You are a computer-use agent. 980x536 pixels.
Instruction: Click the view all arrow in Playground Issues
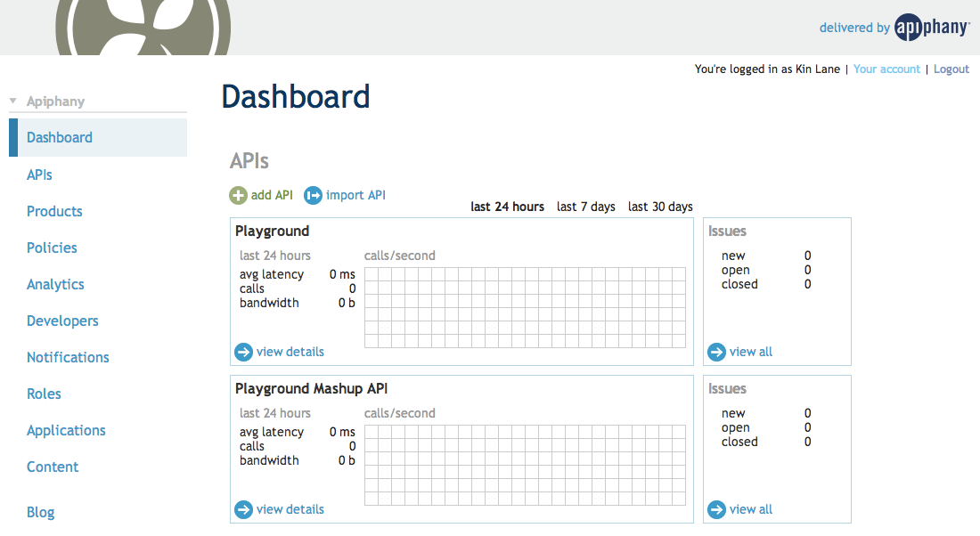click(716, 352)
